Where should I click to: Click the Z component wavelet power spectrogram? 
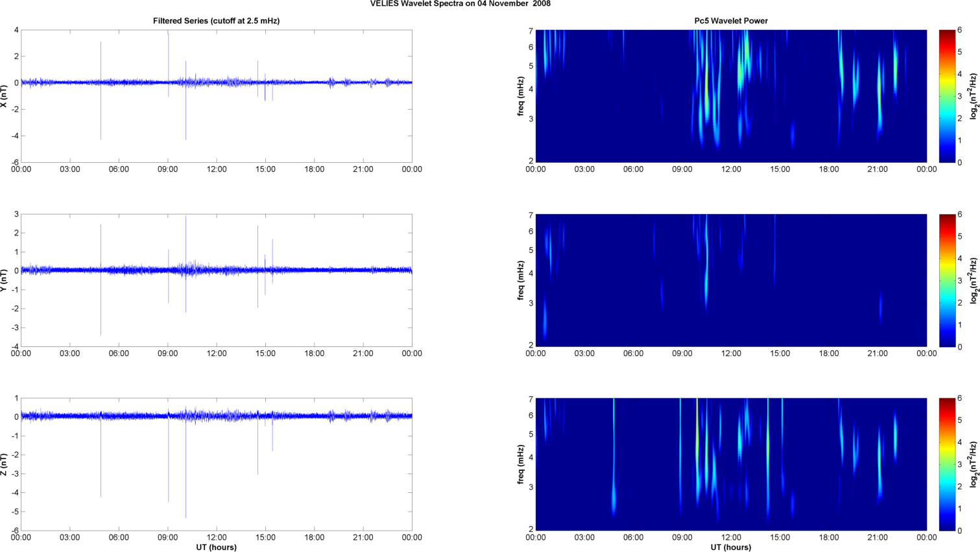(731, 464)
